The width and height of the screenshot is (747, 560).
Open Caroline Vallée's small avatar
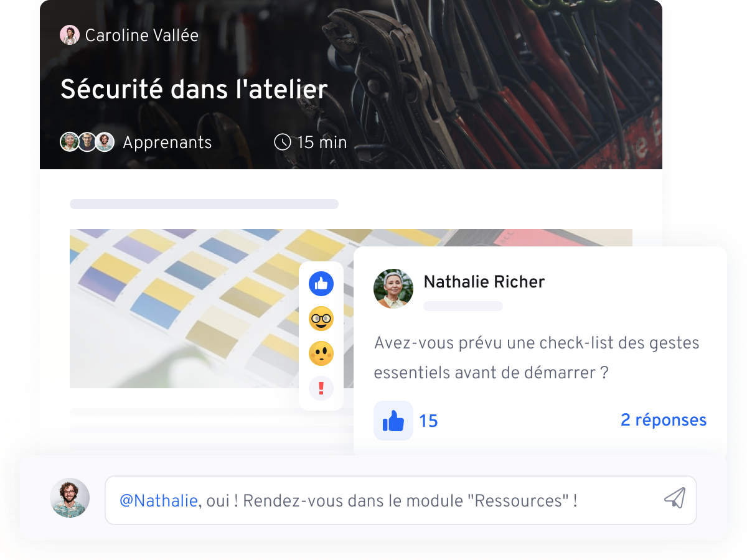click(70, 35)
